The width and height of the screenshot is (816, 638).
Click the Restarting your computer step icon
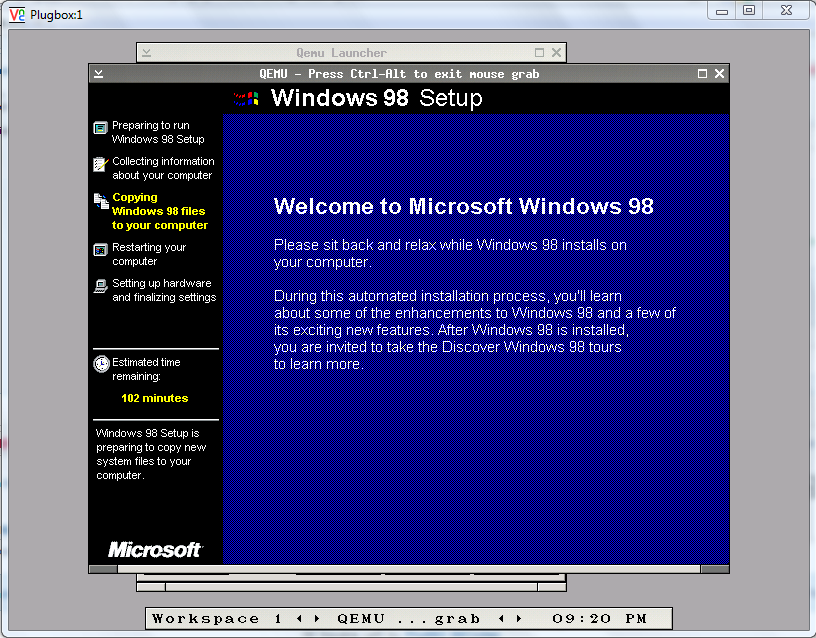coord(100,250)
